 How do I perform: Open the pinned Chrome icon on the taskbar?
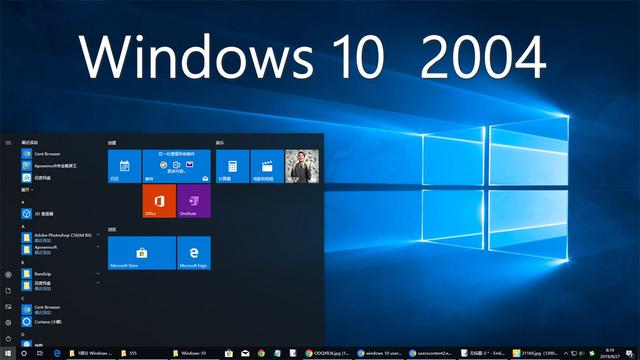(261, 353)
